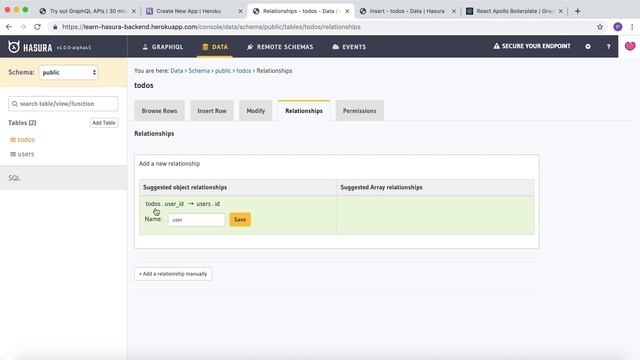Open the Events section

pyautogui.click(x=349, y=47)
